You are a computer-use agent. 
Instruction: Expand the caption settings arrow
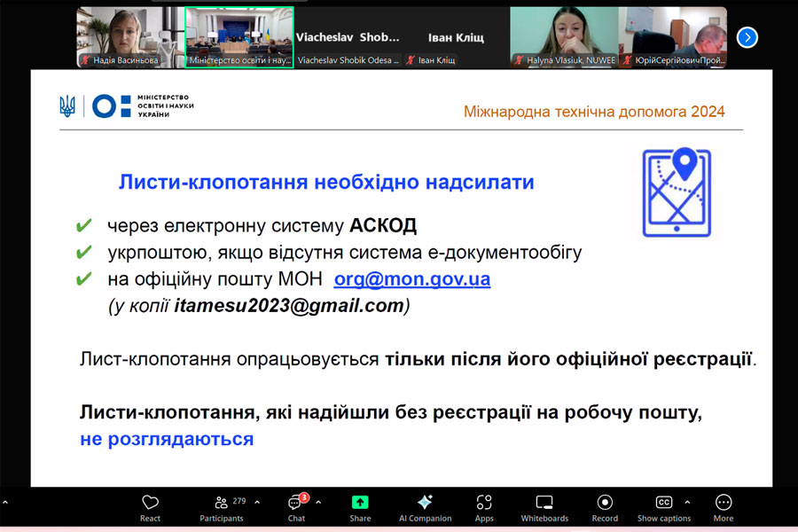[687, 502]
